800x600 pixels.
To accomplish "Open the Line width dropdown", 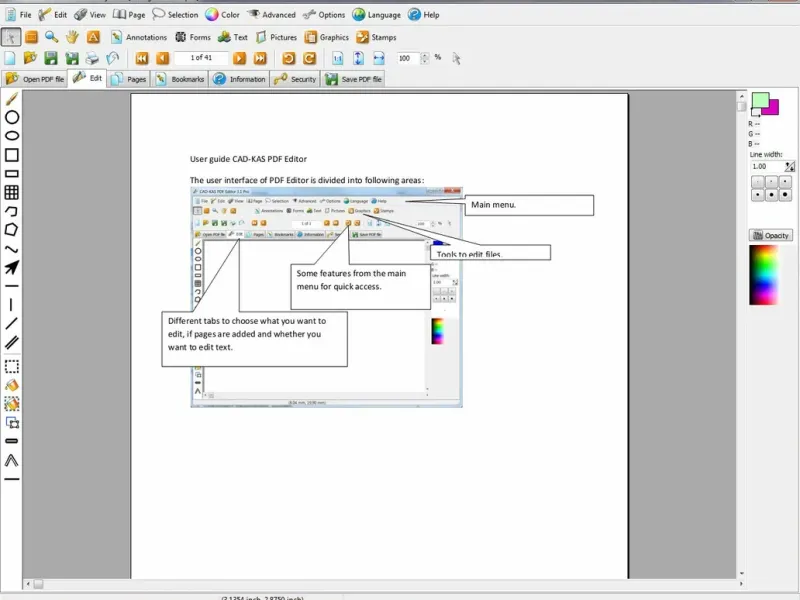I will [x=790, y=166].
